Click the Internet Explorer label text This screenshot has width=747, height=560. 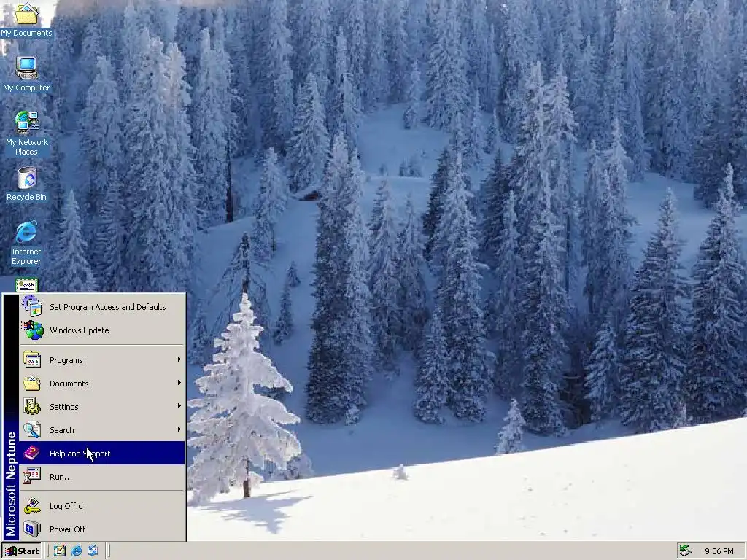click(26, 256)
